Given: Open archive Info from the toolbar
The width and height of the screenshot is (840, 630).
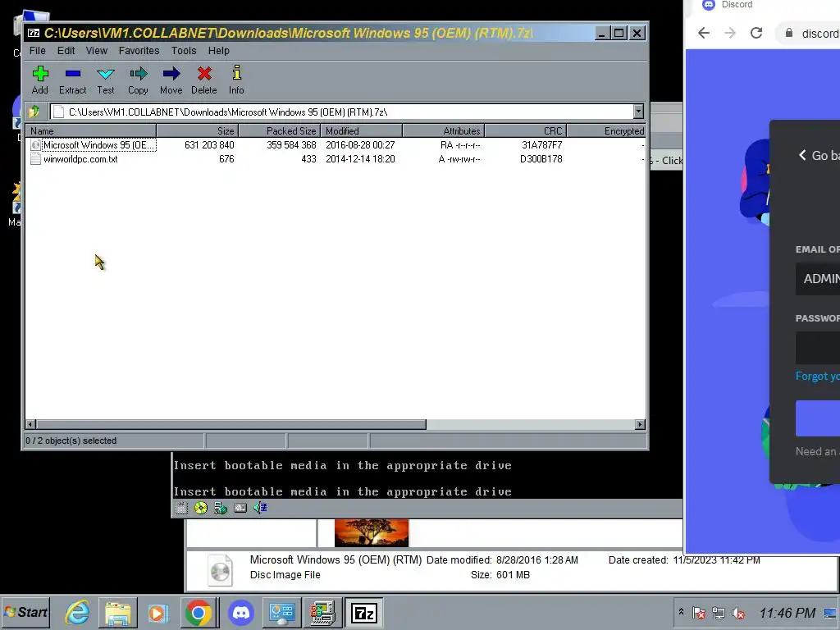Looking at the screenshot, I should (x=236, y=80).
